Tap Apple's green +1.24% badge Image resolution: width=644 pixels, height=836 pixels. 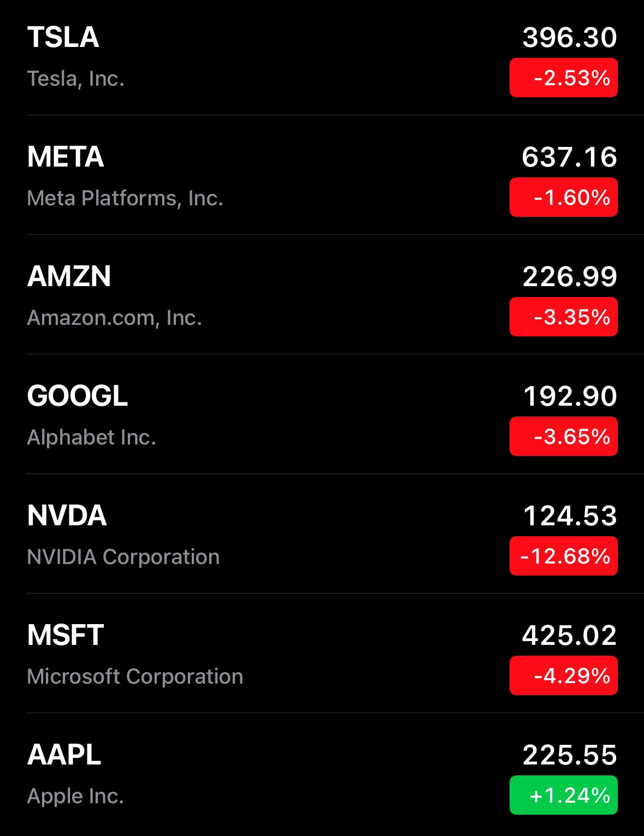pos(563,795)
